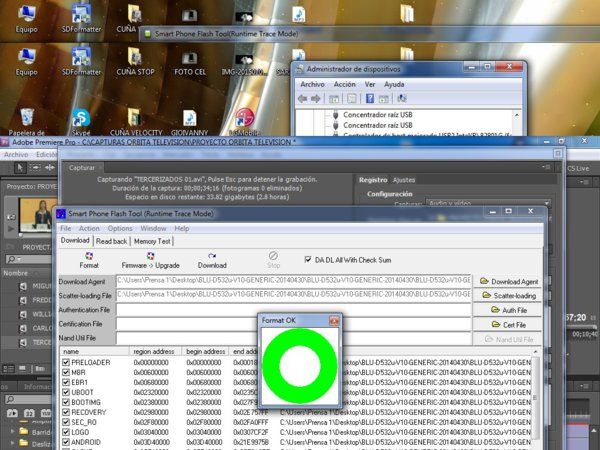This screenshot has height=450, width=600.
Task: Open Ver menu in Administrador de dispositivos
Action: tap(370, 84)
